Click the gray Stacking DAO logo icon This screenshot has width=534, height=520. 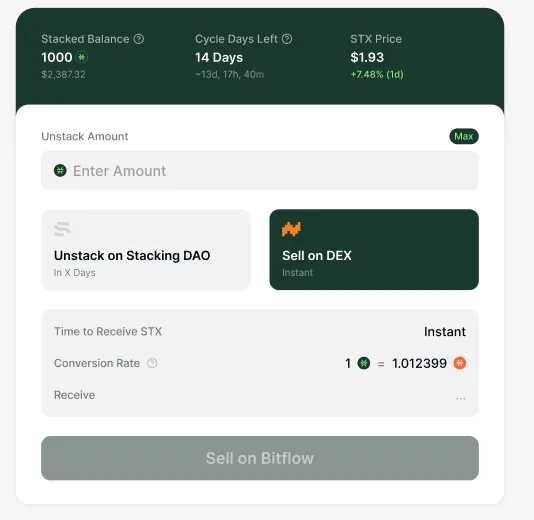coord(63,229)
